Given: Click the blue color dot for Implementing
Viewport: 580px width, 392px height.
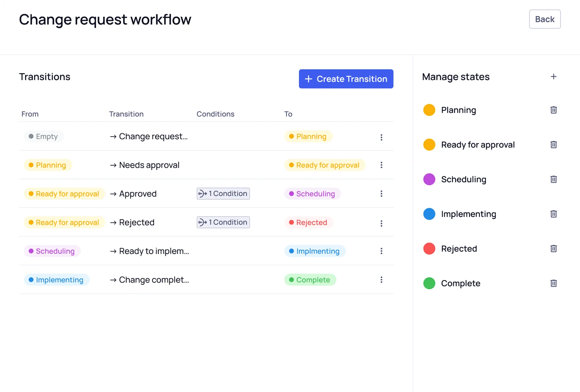Looking at the screenshot, I should pos(429,214).
